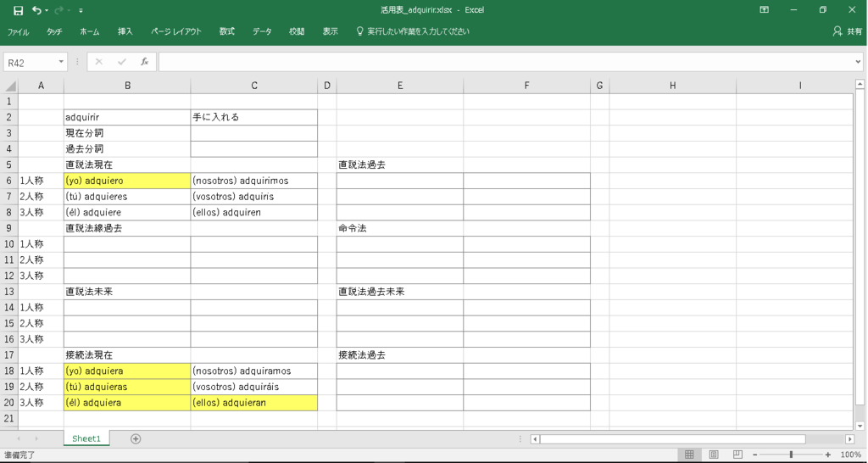Viewport: 868px width, 463px height.
Task: Open the ファイル tab
Action: click(x=19, y=31)
